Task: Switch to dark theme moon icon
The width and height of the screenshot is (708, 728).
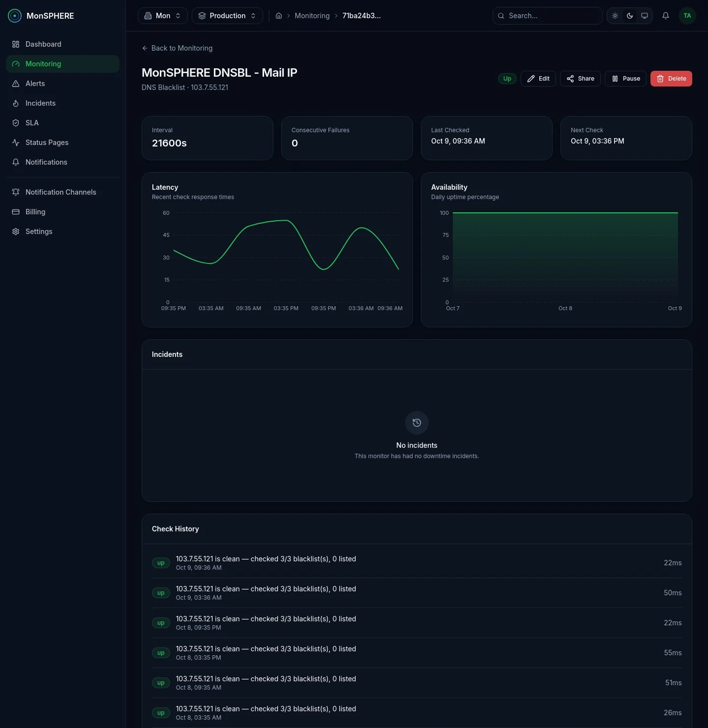Action: tap(630, 16)
